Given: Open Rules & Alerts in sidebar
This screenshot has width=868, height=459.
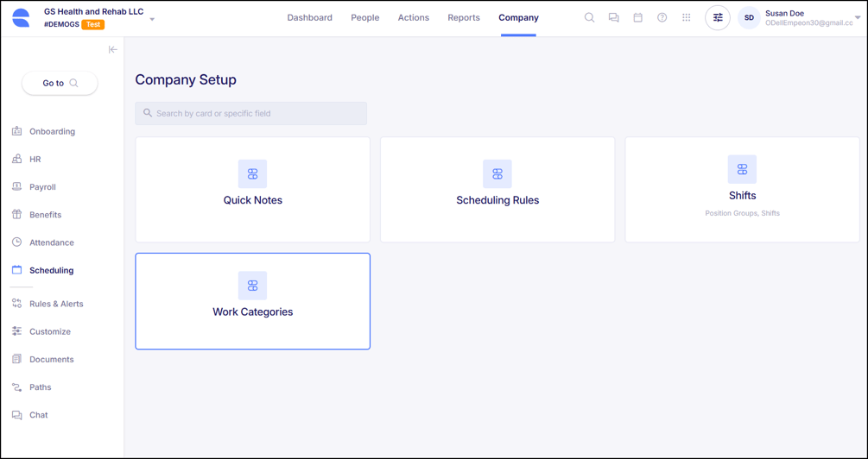Looking at the screenshot, I should (56, 304).
